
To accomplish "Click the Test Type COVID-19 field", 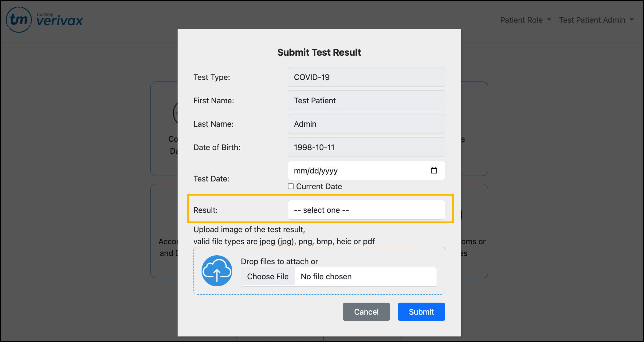I will [x=366, y=77].
